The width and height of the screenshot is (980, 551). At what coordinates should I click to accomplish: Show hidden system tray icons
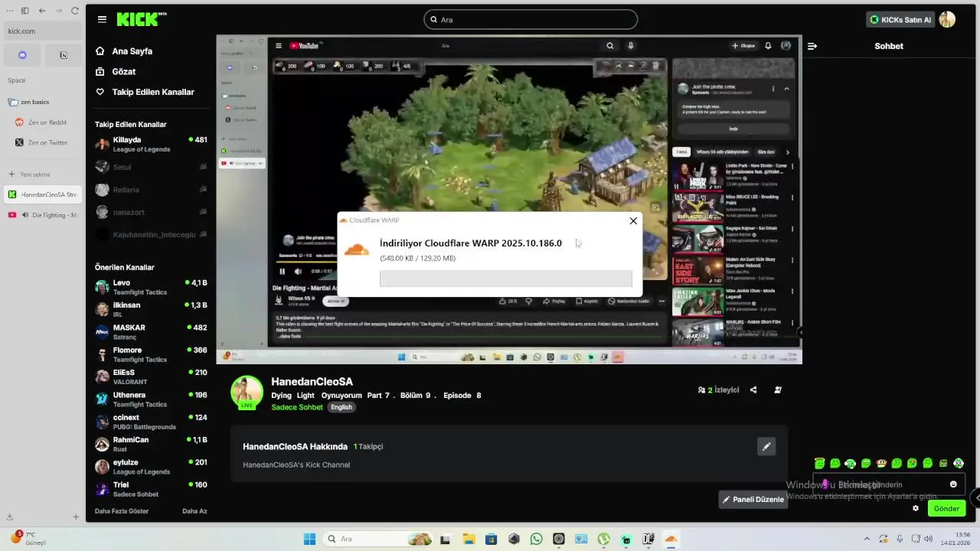[x=867, y=539]
